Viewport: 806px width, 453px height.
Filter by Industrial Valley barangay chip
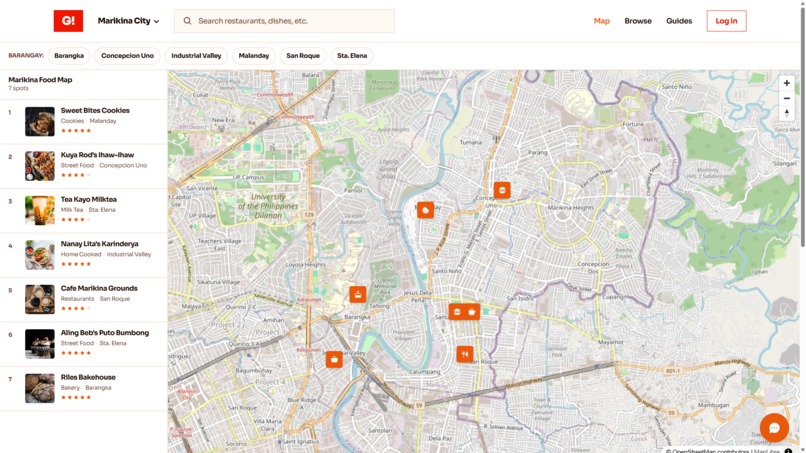(x=196, y=56)
